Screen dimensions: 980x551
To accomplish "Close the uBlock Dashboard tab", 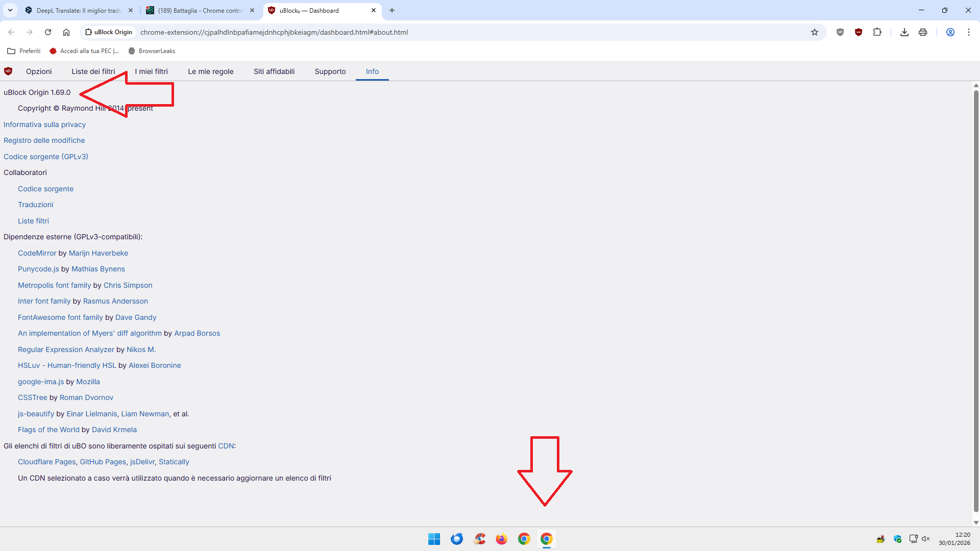I will pos(374,10).
